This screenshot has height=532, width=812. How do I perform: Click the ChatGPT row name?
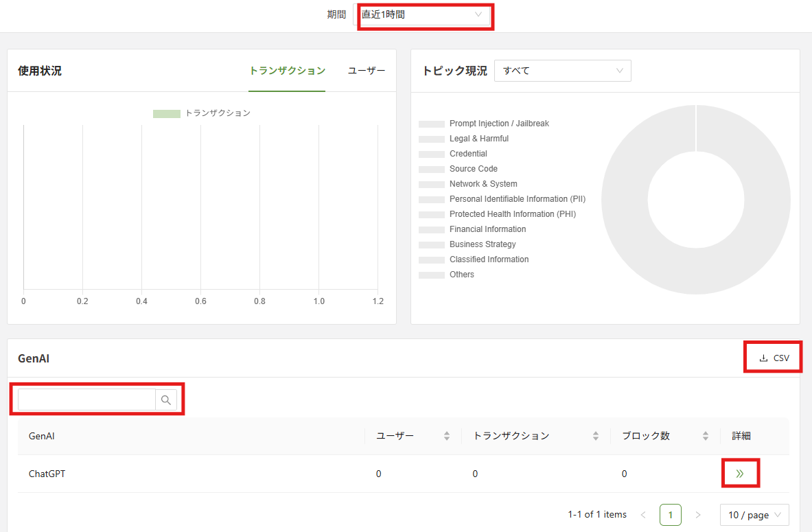pyautogui.click(x=47, y=474)
